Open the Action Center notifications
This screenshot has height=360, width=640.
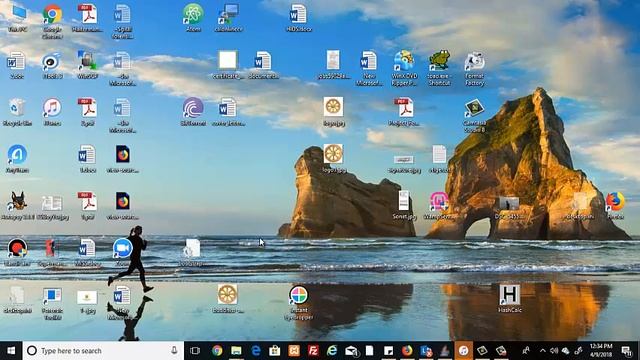tap(627, 350)
